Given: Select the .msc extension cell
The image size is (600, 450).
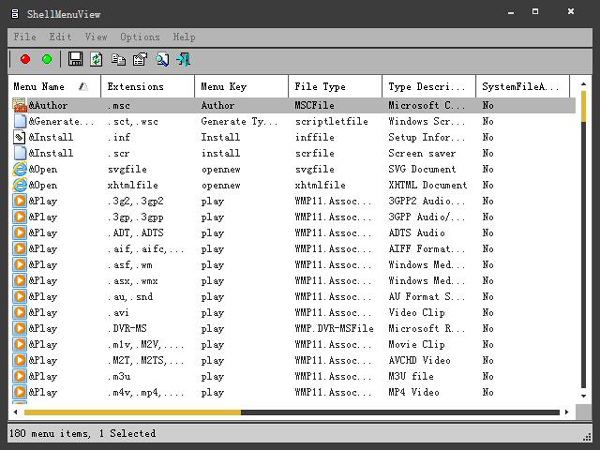Looking at the screenshot, I should [119, 106].
